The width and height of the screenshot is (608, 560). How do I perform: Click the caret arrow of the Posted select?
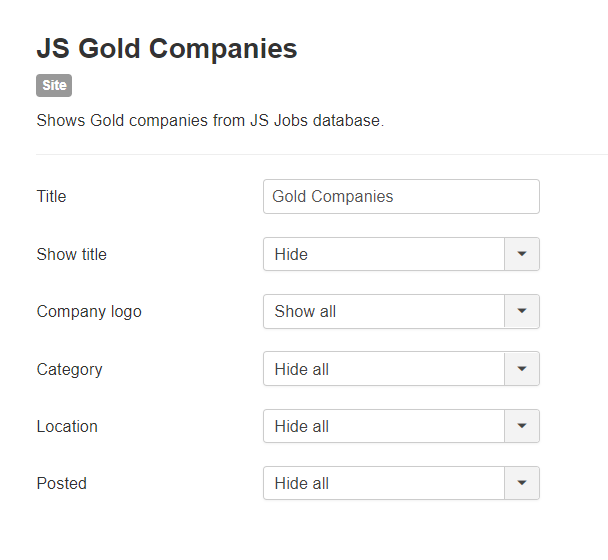pos(522,483)
